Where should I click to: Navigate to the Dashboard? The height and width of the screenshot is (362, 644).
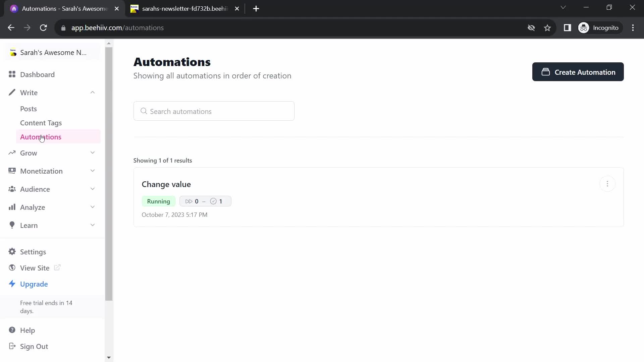pos(38,74)
